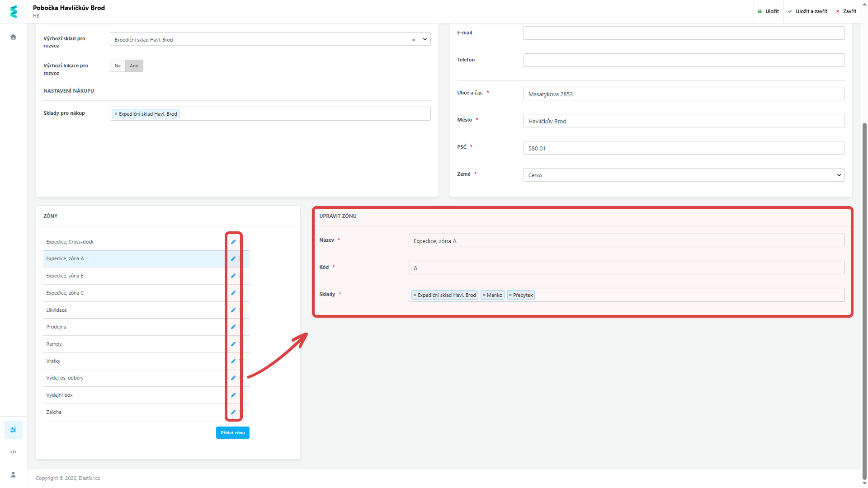Image resolution: width=868 pixels, height=488 pixels.
Task: Click PSČ field showing 580 01
Action: coord(684,148)
